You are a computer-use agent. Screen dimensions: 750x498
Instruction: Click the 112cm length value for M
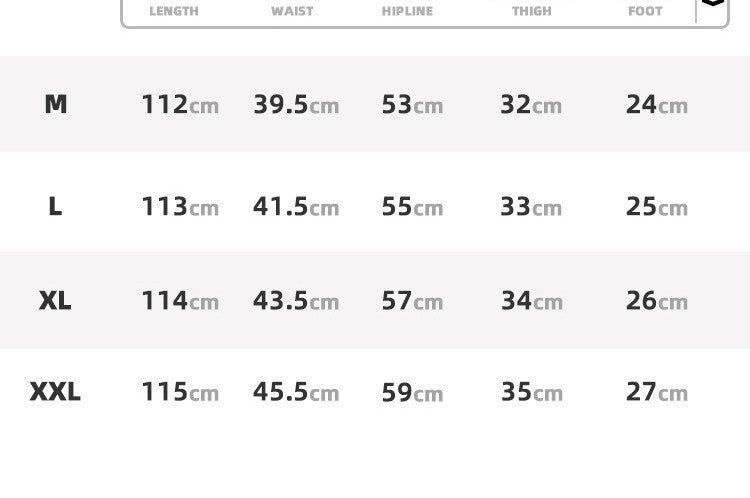[180, 104]
